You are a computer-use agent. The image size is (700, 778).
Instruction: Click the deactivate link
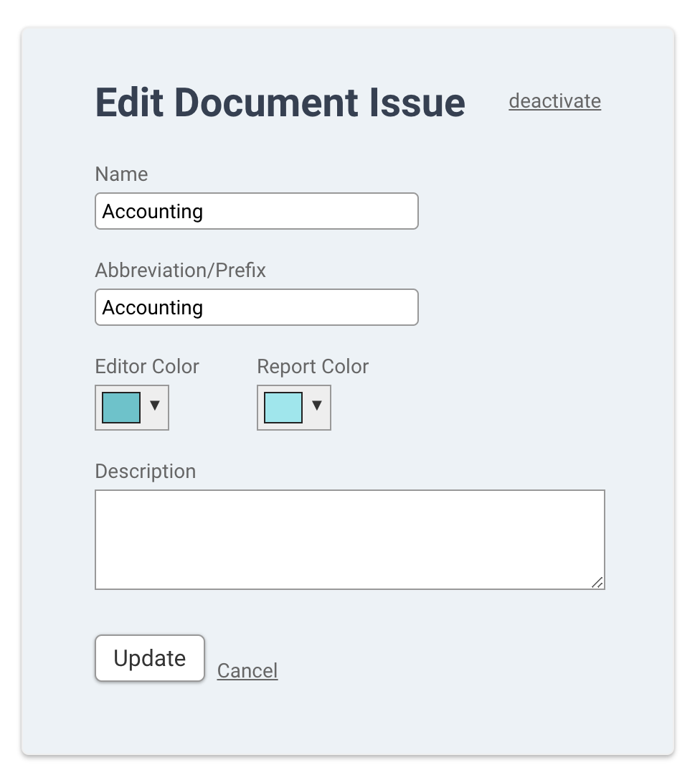[x=554, y=100]
